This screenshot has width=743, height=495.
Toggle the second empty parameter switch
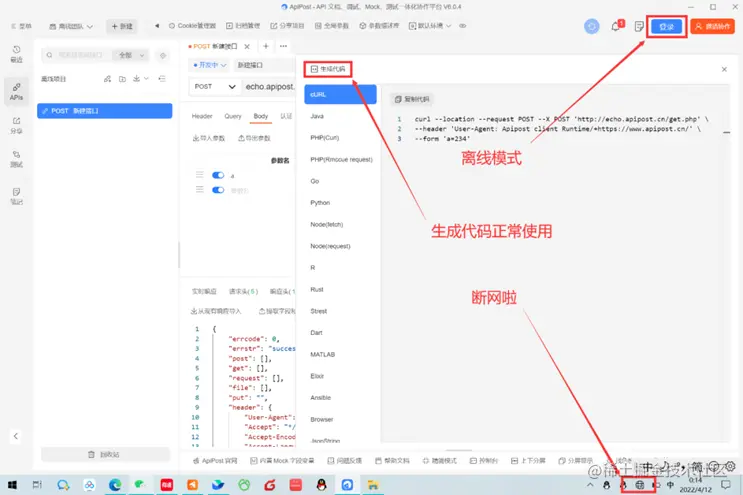tap(218, 190)
